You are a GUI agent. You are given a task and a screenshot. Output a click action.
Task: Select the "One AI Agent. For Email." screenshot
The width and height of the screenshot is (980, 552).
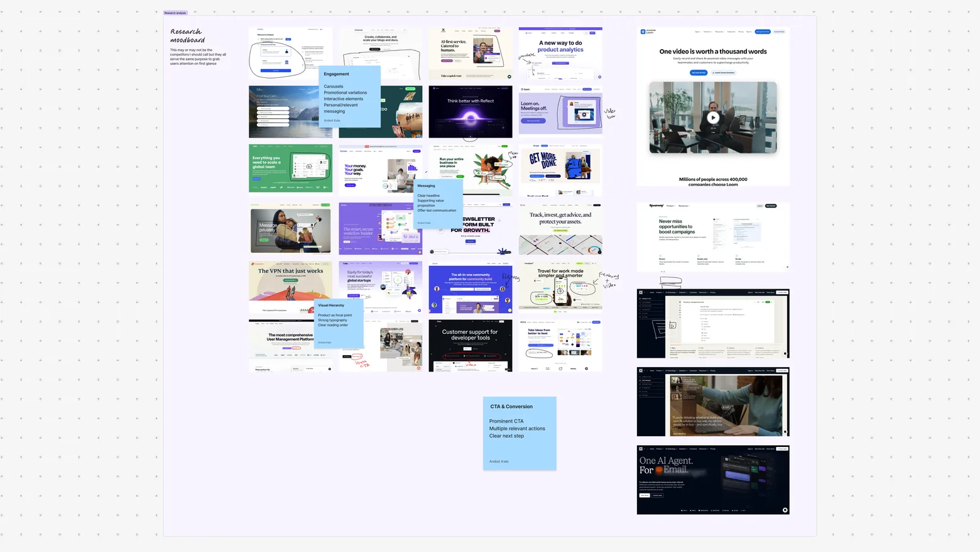tap(713, 480)
